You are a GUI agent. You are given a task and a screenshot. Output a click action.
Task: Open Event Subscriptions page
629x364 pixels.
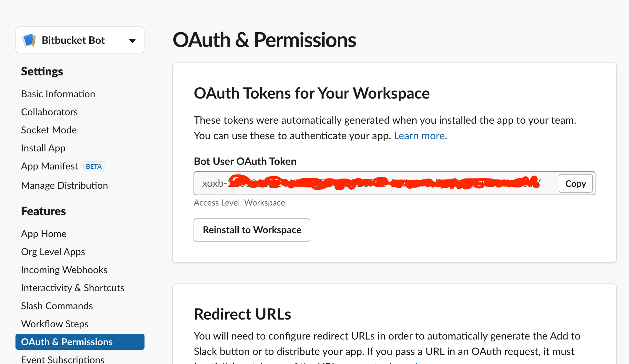tap(63, 359)
